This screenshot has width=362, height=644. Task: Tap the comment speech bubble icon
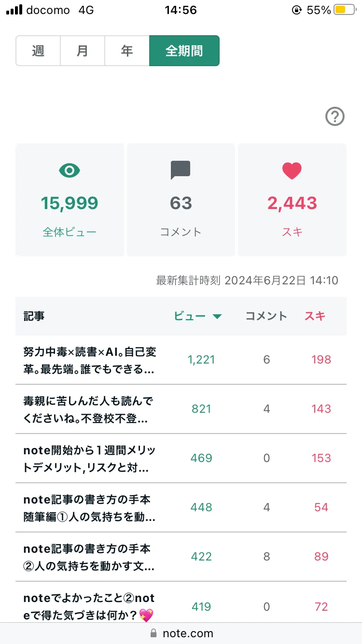(181, 170)
